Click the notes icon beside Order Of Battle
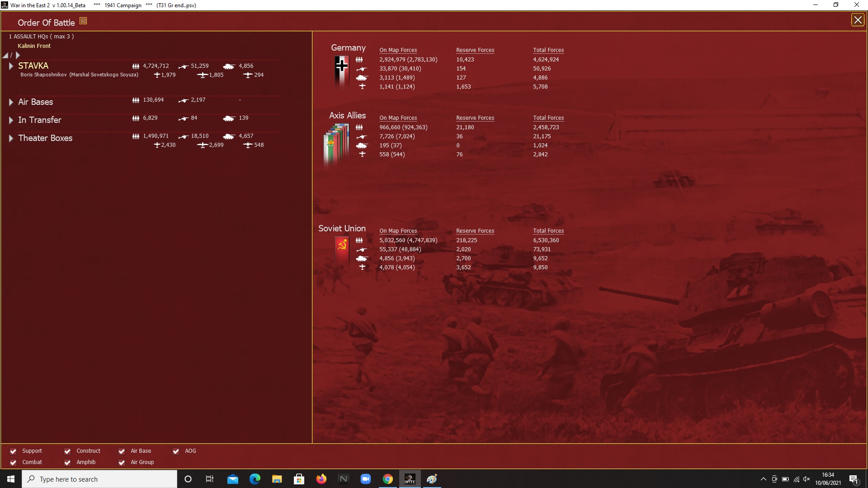The width and height of the screenshot is (868, 488). 83,21
